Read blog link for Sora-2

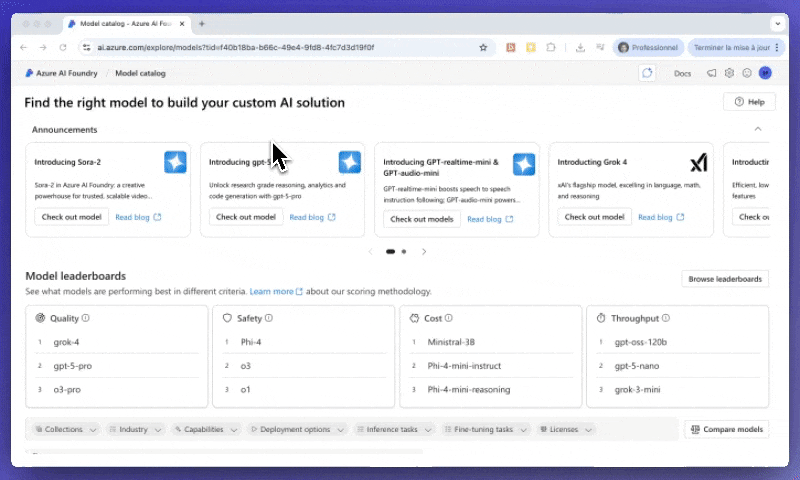[138, 217]
